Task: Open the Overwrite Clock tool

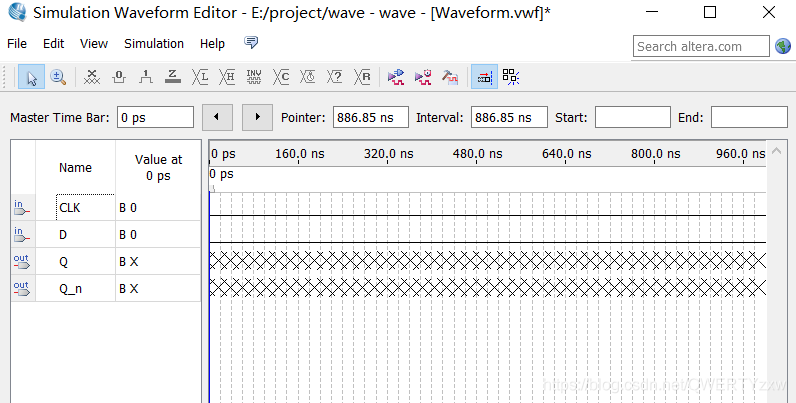Action: point(308,77)
